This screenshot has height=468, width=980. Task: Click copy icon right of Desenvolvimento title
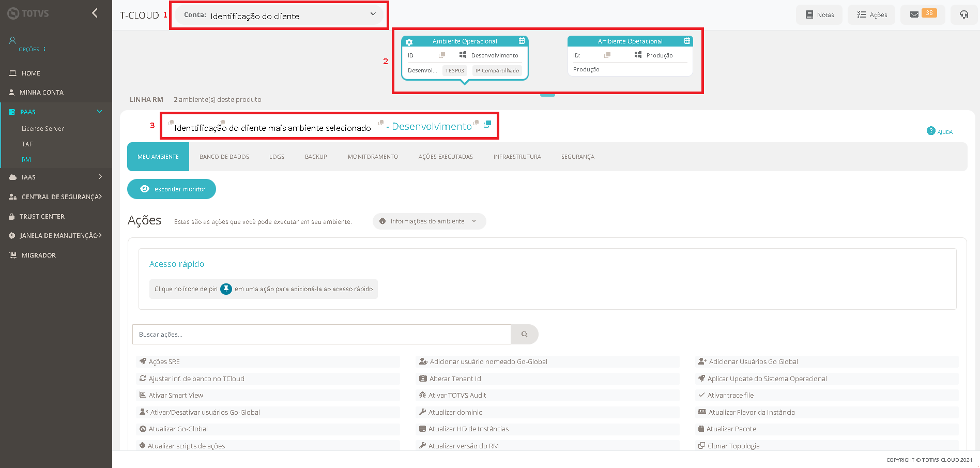point(487,125)
